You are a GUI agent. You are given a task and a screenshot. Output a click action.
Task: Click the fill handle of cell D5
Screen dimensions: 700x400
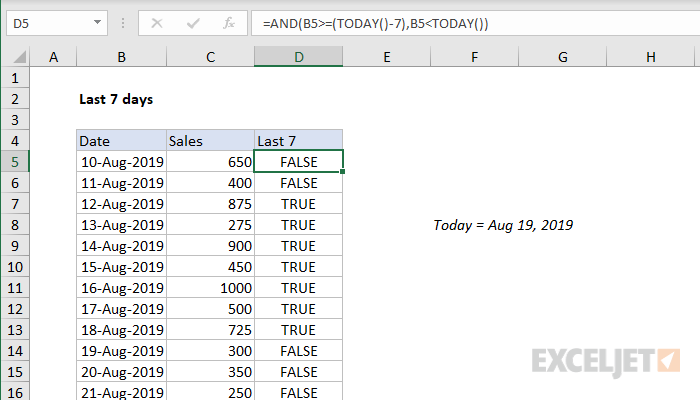pos(342,171)
